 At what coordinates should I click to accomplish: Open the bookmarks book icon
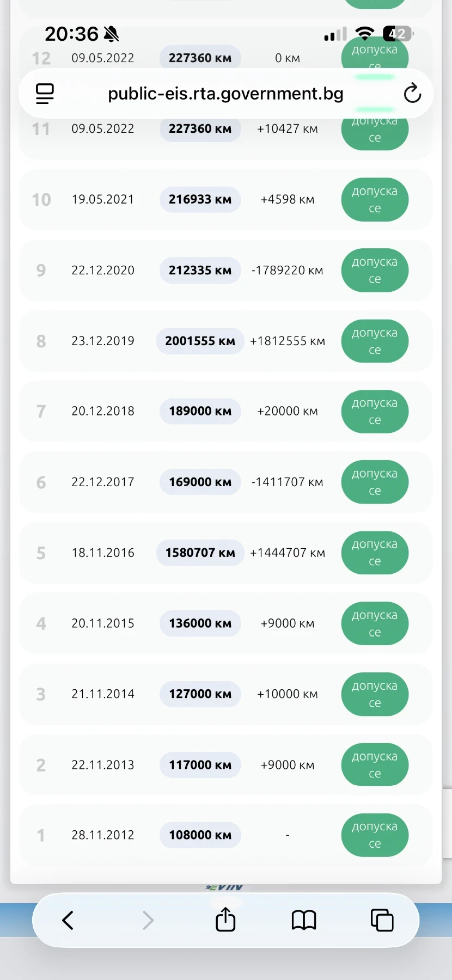pos(304,921)
